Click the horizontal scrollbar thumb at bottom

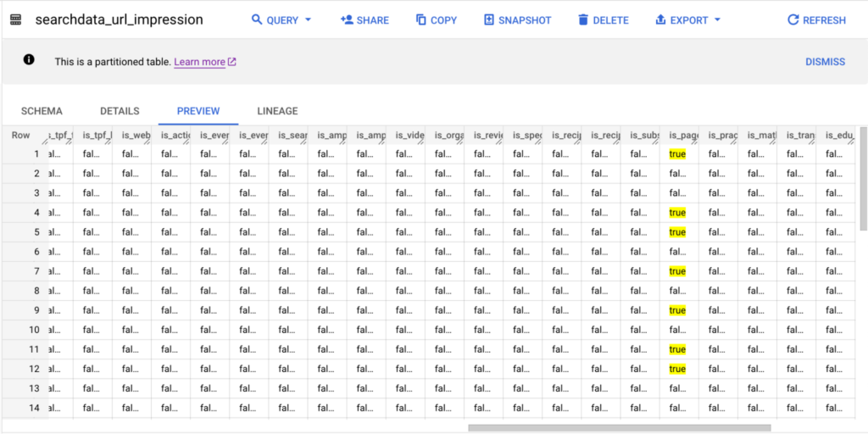(620, 427)
